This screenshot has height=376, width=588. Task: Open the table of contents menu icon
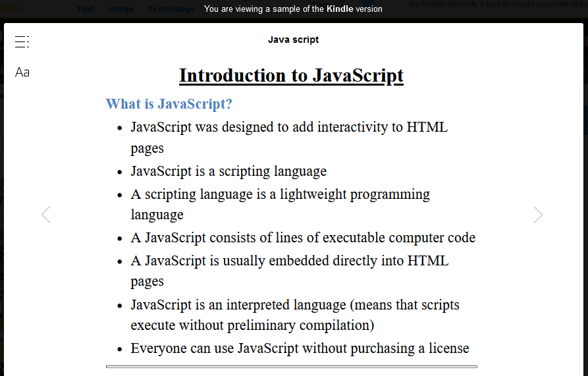pyautogui.click(x=22, y=42)
